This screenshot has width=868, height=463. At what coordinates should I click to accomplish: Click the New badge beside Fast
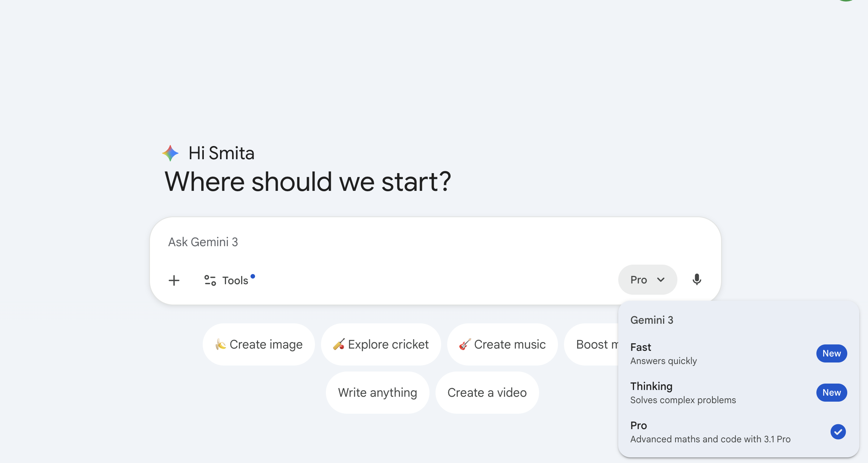(x=832, y=353)
